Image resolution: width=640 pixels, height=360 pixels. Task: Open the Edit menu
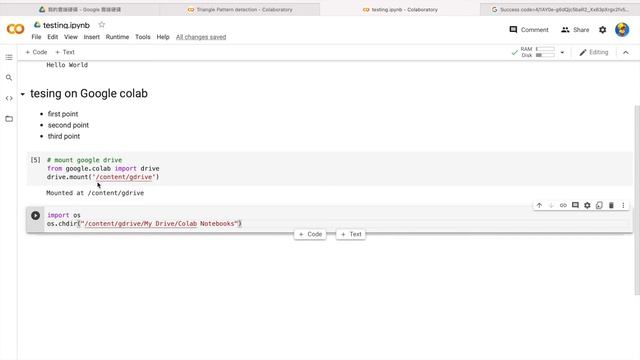[53, 37]
